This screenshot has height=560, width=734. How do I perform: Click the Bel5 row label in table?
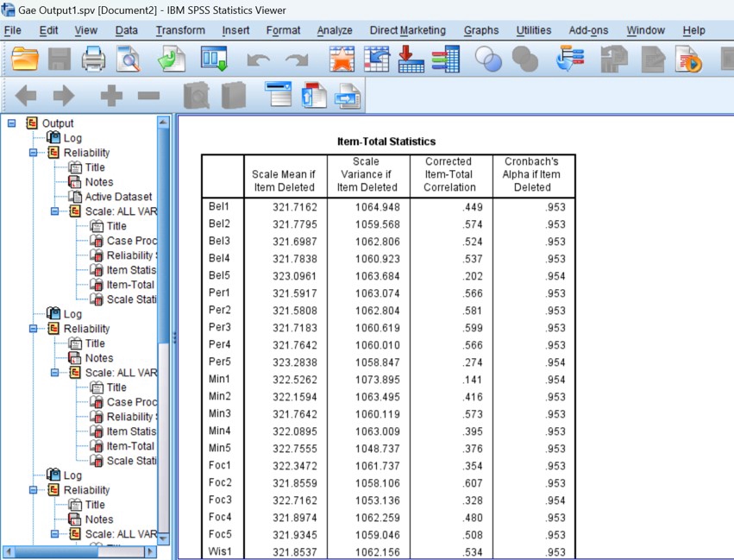click(x=220, y=275)
